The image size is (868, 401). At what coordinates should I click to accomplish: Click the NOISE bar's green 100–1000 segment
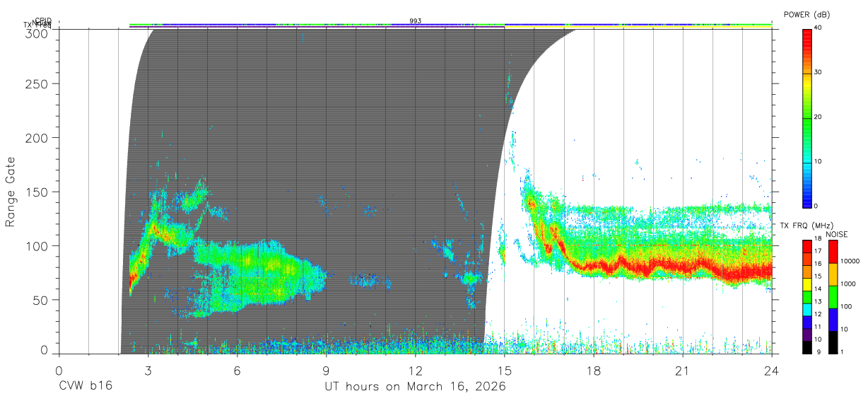(833, 297)
